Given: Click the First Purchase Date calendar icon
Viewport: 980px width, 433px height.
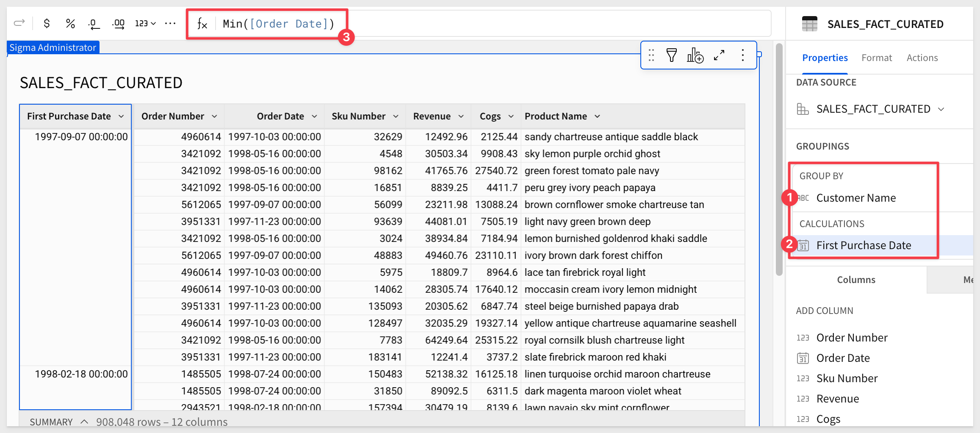Looking at the screenshot, I should (x=803, y=245).
